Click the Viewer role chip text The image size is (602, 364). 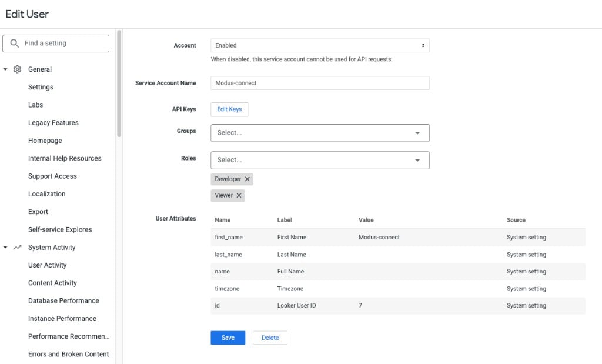[x=224, y=195]
